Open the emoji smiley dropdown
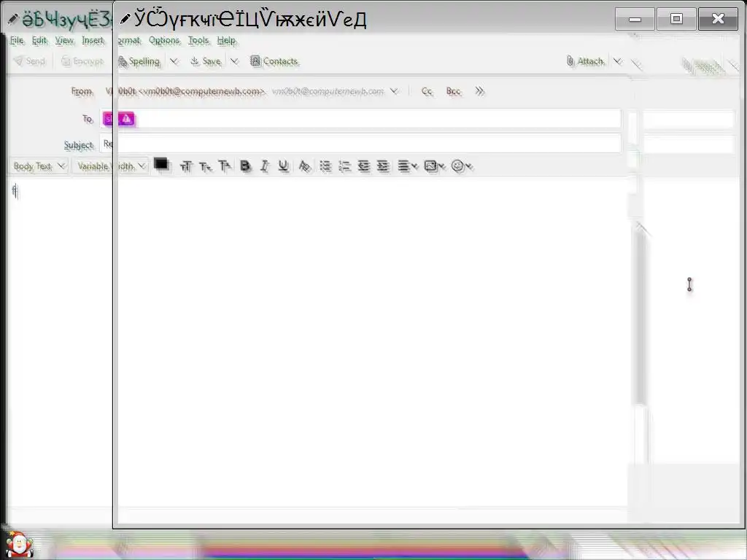The height and width of the screenshot is (560, 747). 461,166
